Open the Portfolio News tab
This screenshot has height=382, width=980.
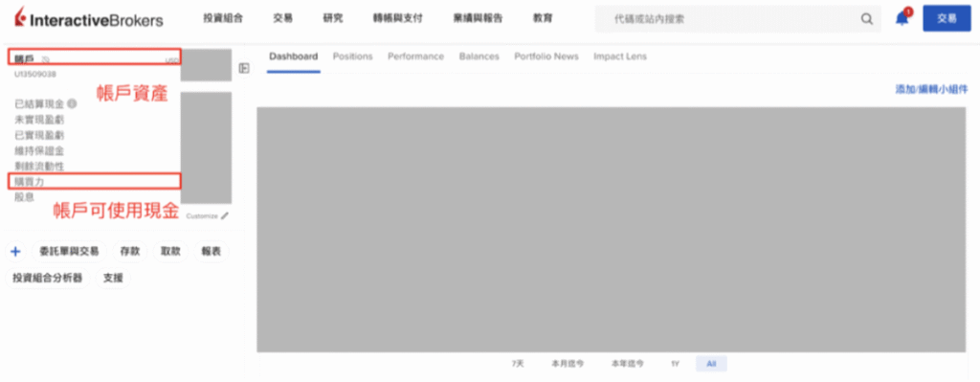[546, 56]
